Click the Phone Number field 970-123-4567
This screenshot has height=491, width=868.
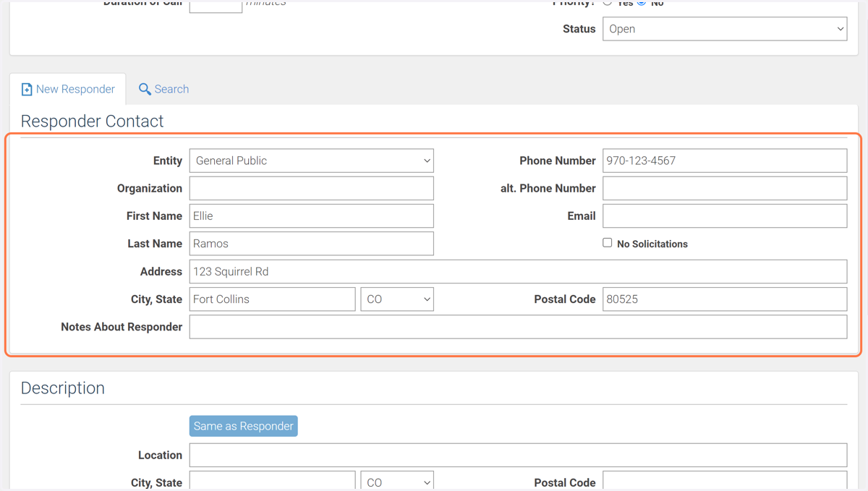(x=725, y=161)
